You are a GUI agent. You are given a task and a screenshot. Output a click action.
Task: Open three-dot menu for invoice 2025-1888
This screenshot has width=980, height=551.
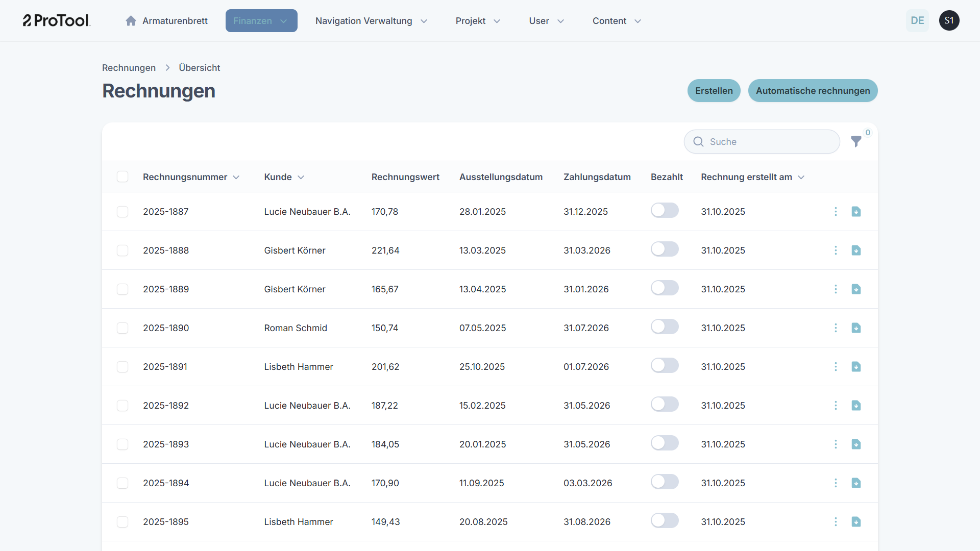click(836, 251)
